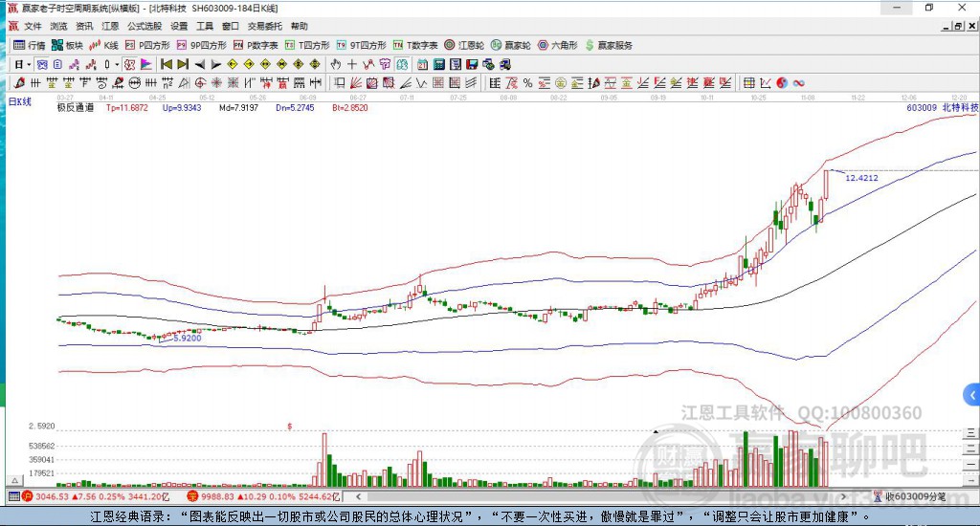Open the 行情 quotes view
980x526 pixels.
30,45
